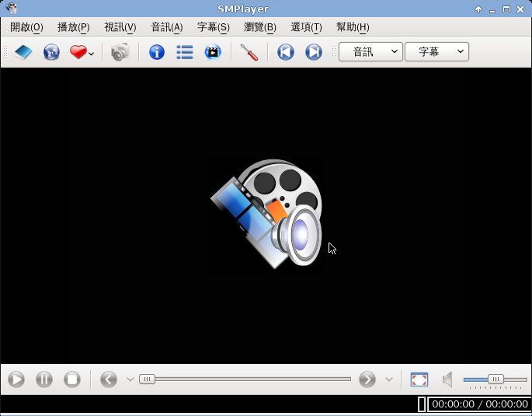Open file with the blue folder icon
The width and height of the screenshot is (532, 416).
pyautogui.click(x=23, y=52)
